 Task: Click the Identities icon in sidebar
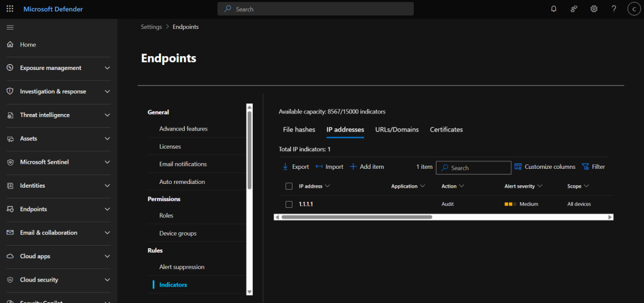(x=11, y=186)
